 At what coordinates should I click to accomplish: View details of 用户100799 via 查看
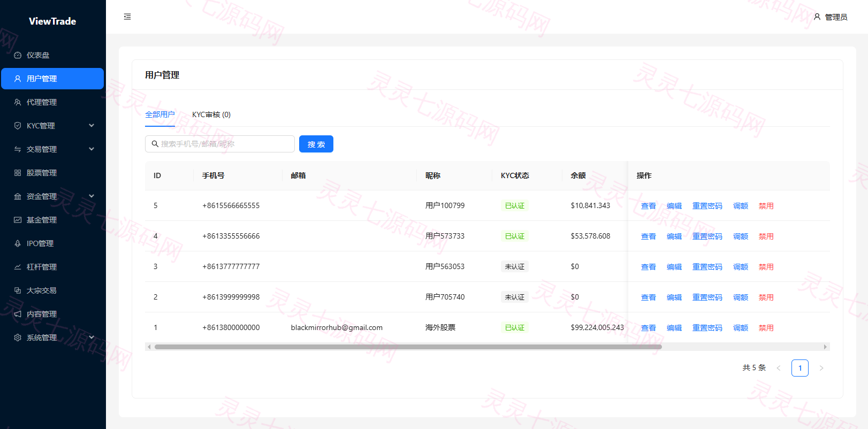(x=649, y=206)
